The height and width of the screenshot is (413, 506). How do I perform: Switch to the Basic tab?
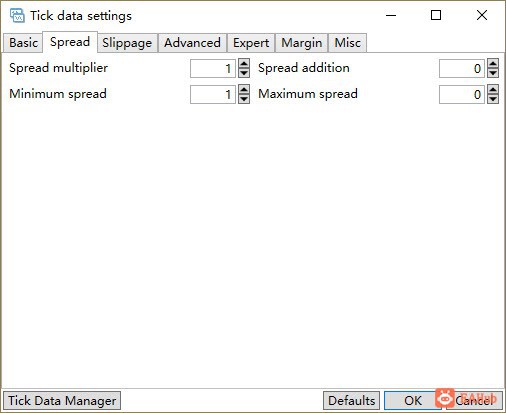coord(23,43)
